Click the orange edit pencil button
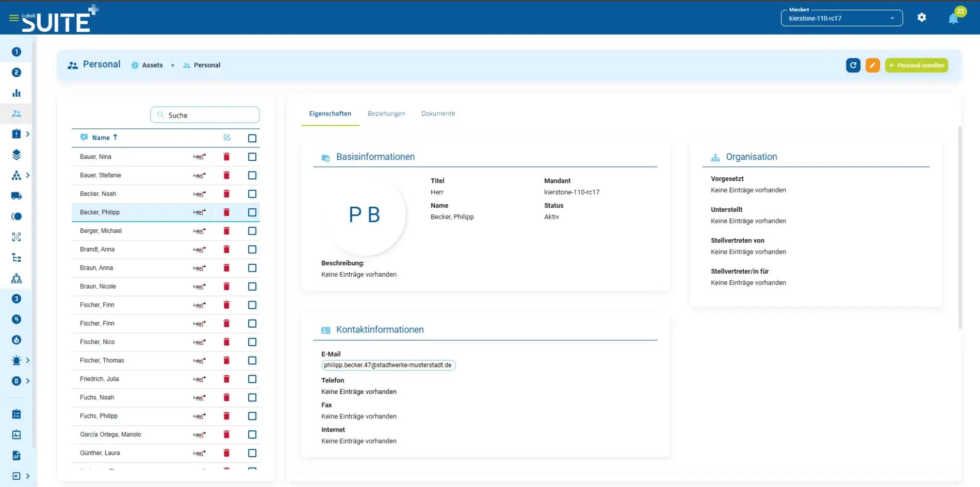Image resolution: width=980 pixels, height=487 pixels. tap(873, 65)
